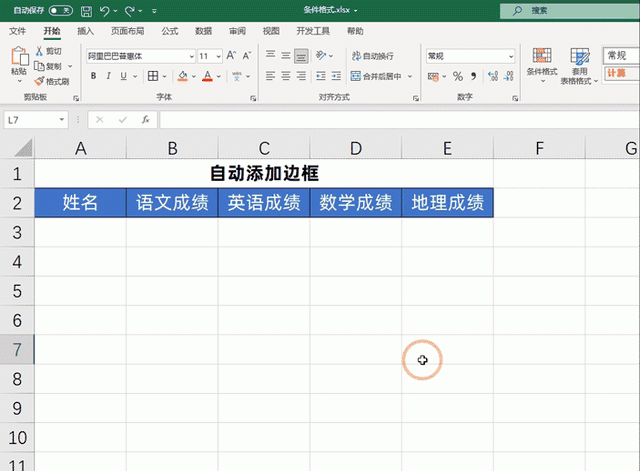Click the Decrease Font Size icon
Image resolution: width=640 pixels, height=471 pixels.
point(247,56)
